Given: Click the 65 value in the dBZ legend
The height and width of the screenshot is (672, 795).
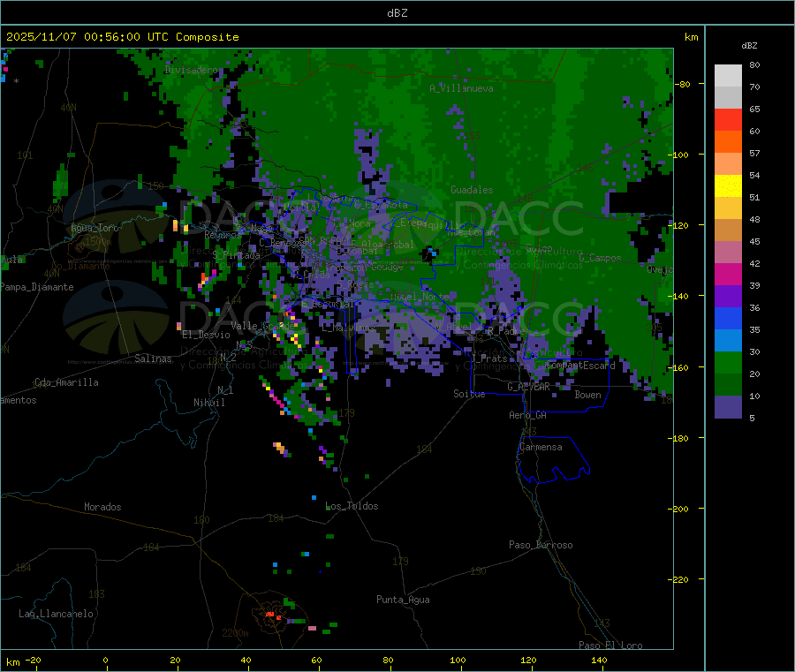Looking at the screenshot, I should 754,109.
